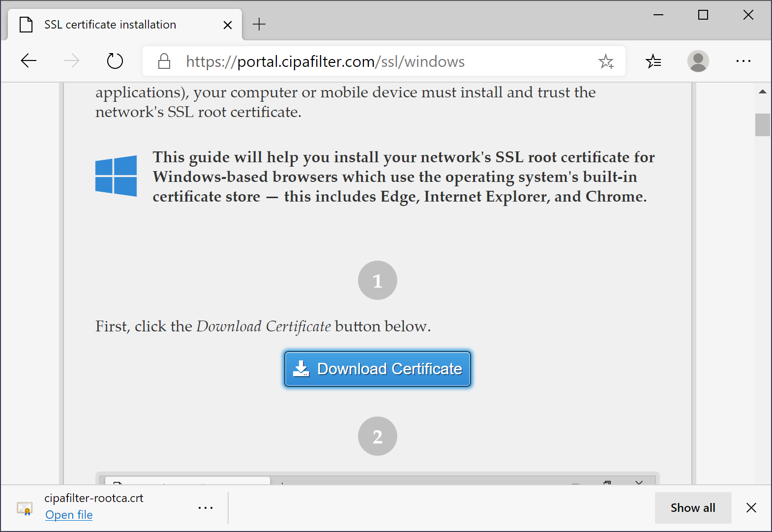The height and width of the screenshot is (532, 772).
Task: Open browser settings and more menu
Action: coord(743,61)
